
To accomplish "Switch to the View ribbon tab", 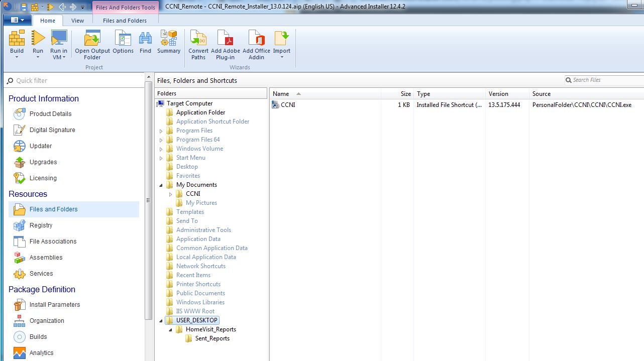I will (77, 21).
